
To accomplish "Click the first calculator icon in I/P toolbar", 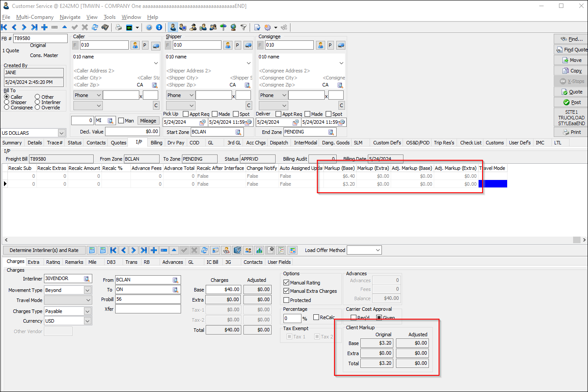I will tap(92, 250).
